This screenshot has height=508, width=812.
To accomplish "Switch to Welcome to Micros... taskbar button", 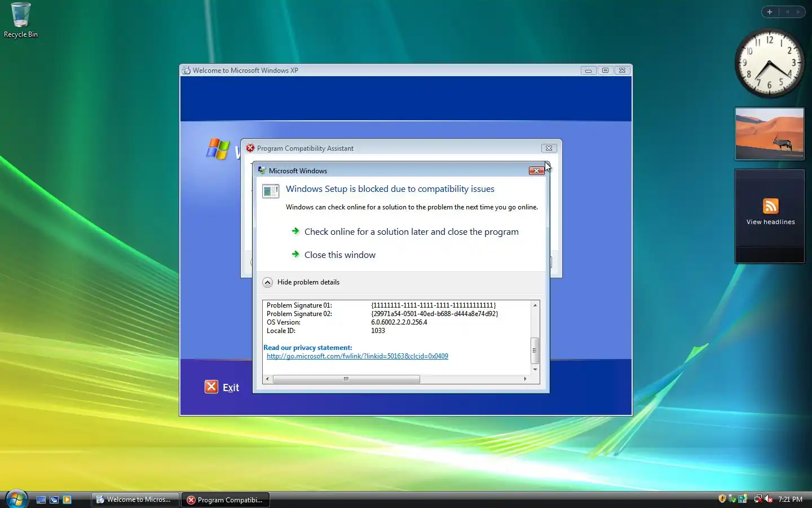I will pos(135,500).
